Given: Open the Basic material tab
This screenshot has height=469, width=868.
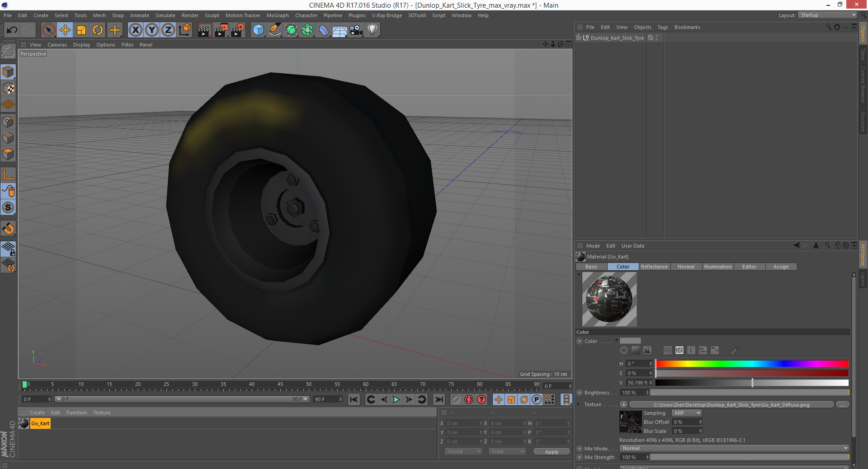Looking at the screenshot, I should [591, 267].
